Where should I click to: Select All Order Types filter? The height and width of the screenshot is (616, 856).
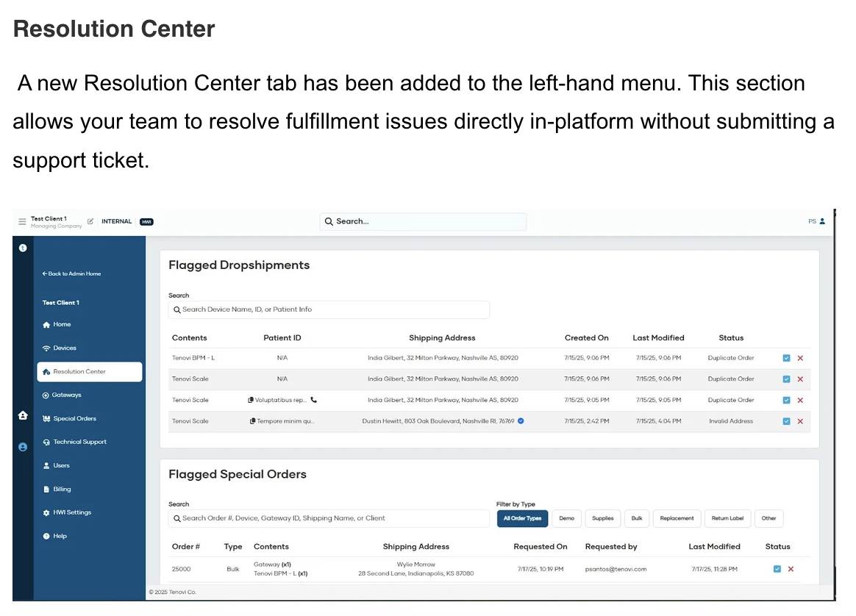tap(522, 518)
